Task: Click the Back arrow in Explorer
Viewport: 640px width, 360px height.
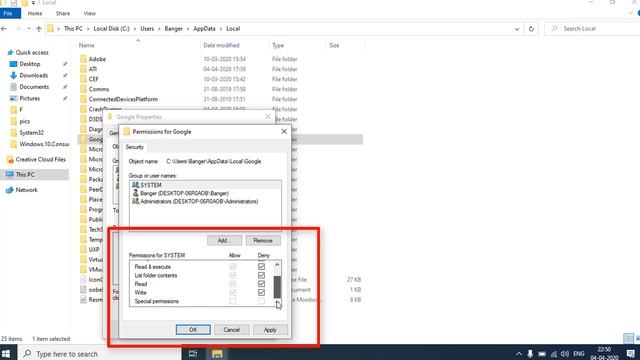Action: pyautogui.click(x=4, y=29)
